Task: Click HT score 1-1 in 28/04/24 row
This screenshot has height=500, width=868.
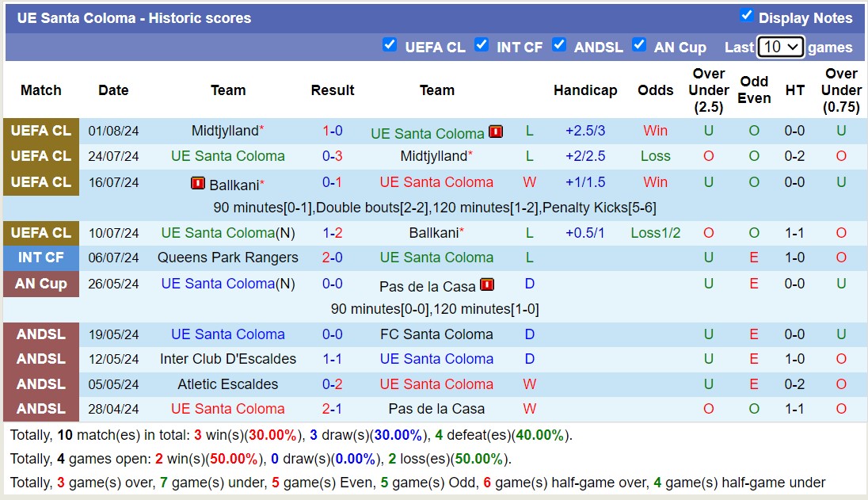Action: [794, 409]
